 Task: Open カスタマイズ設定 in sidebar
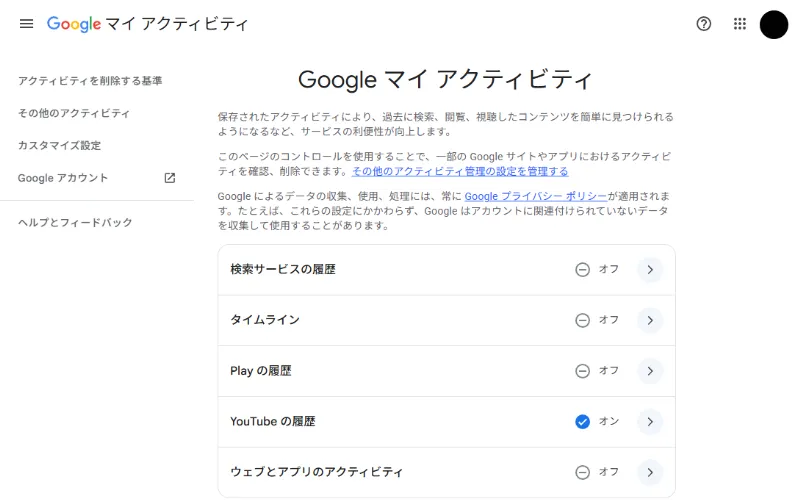60,145
